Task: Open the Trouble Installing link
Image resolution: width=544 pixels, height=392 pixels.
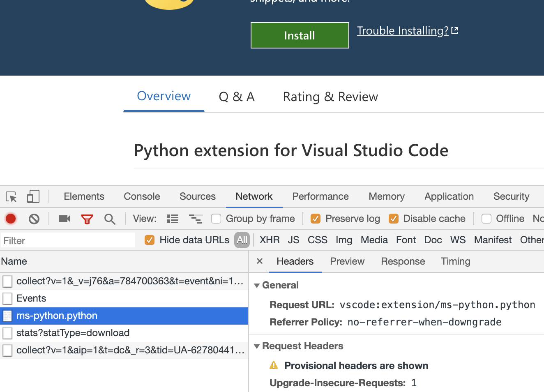Action: click(403, 30)
